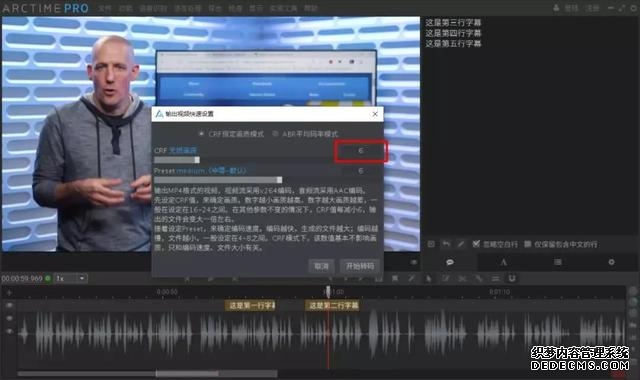Viewport: 640px width, 380px height.
Task: Select timeline block 这是第一行字幕
Action: coord(250,305)
